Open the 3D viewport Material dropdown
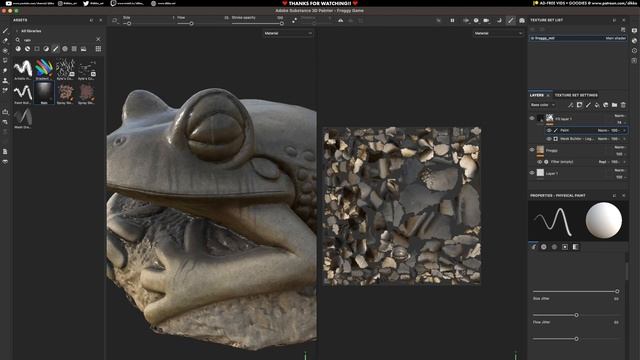 288,33
